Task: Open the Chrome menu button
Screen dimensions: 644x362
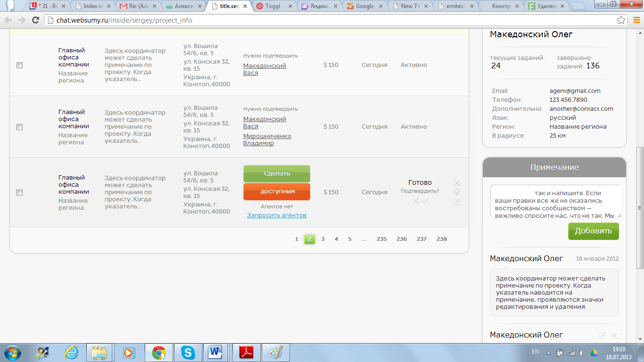Action: [x=635, y=20]
